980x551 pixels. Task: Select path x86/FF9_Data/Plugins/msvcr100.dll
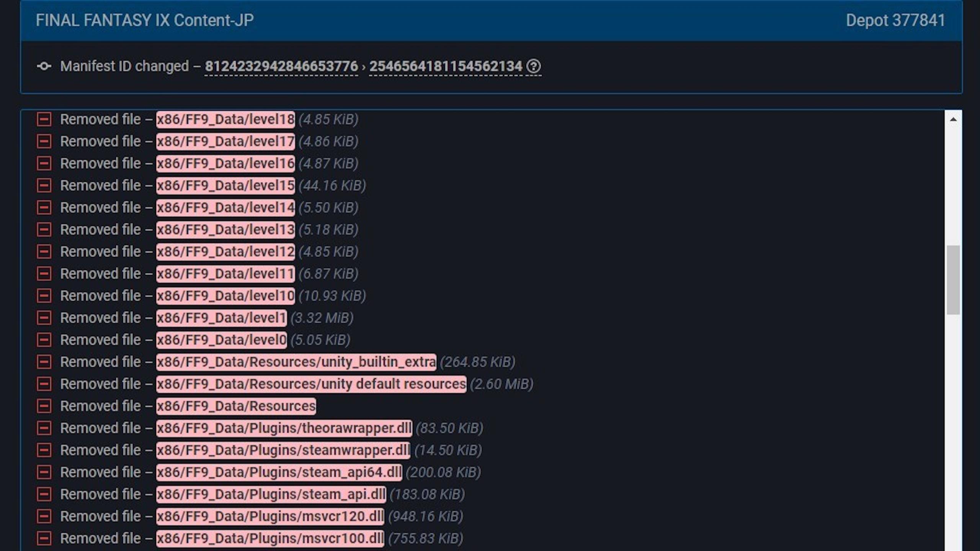coord(270,538)
